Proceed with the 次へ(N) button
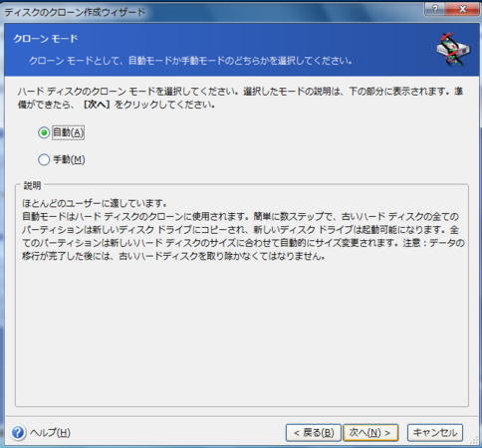The width and height of the screenshot is (482, 448). 370,433
